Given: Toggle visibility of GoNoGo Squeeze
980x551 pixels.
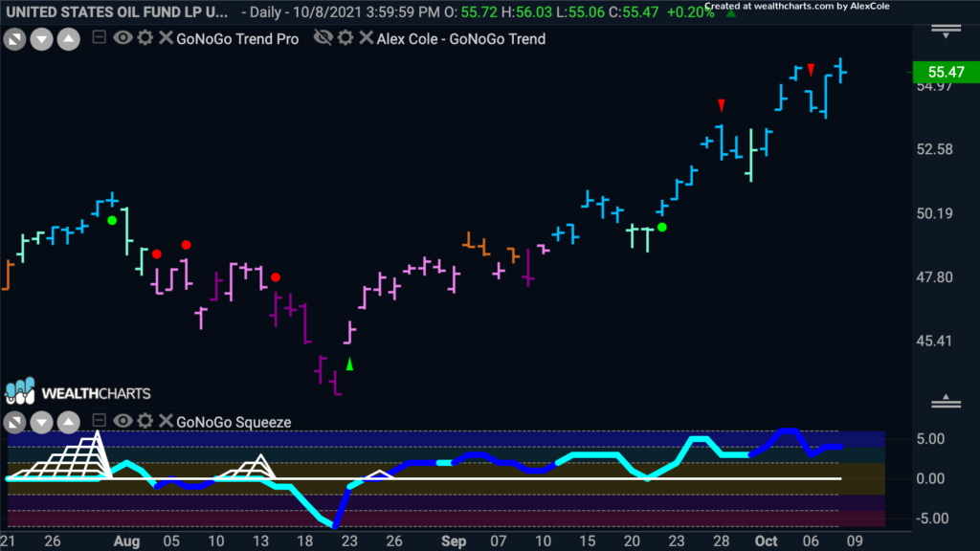Looking at the screenshot, I should tap(122, 421).
